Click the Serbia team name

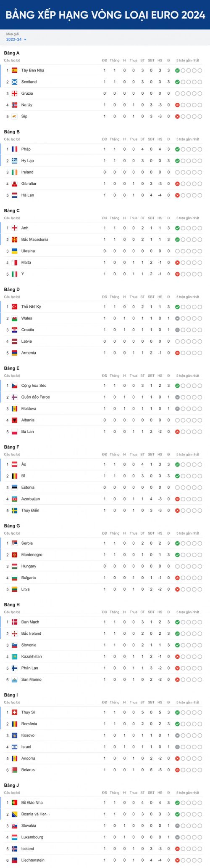click(x=27, y=543)
